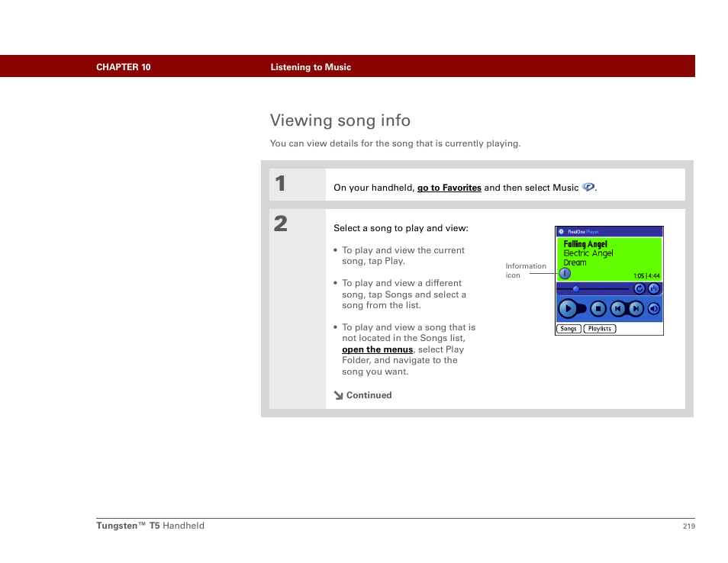Click the 'Tungsten T5 Handheld' footer text
Viewport: 728px width, 563px height.
click(x=150, y=526)
